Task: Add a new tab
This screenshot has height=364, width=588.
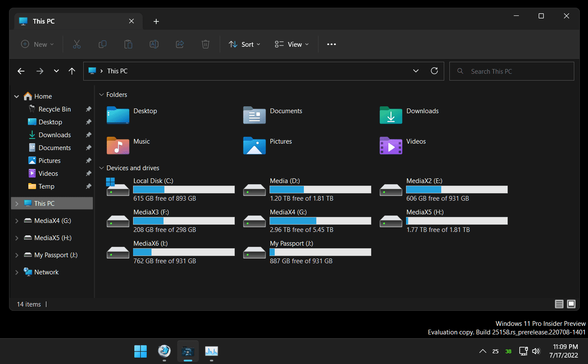Action: tap(156, 21)
